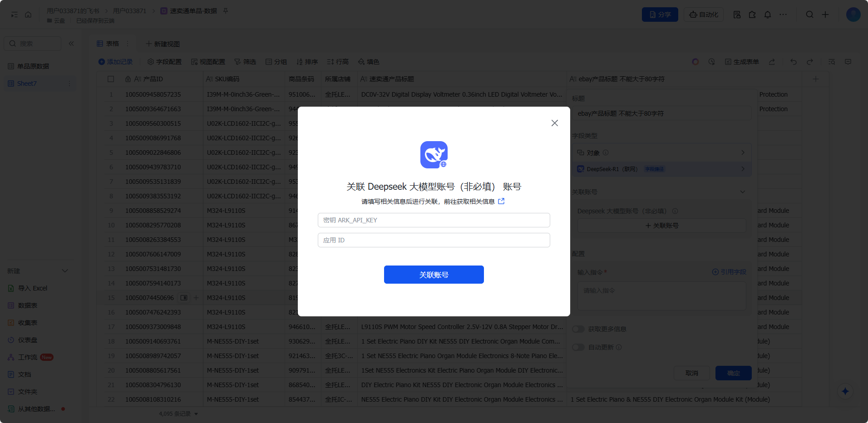Open the 填色 fill color tool
Viewport: 868px width, 423px height.
coord(369,62)
